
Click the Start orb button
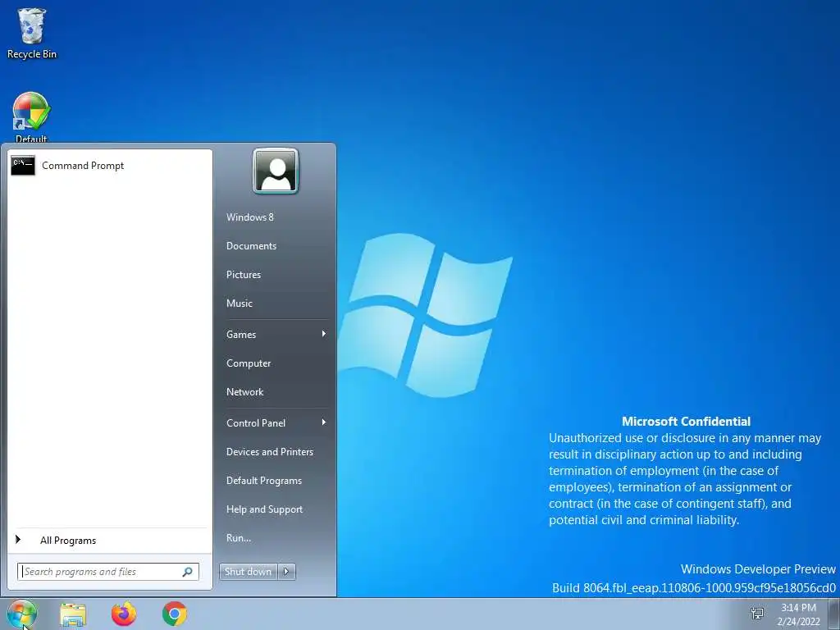tap(22, 614)
